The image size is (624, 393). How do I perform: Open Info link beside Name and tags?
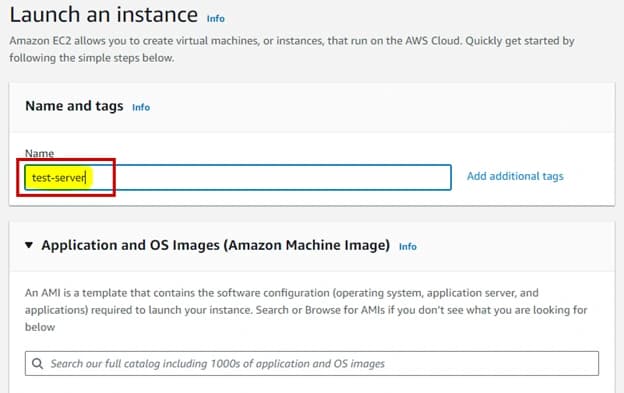(x=141, y=107)
